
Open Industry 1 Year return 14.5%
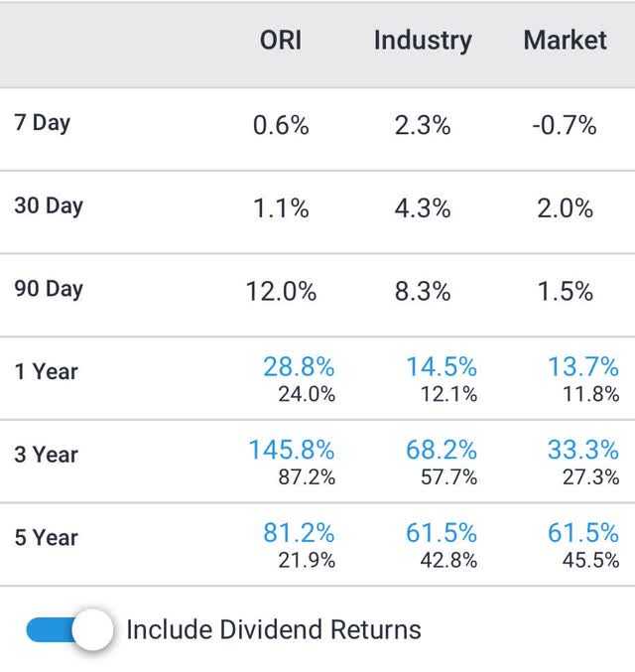(442, 367)
